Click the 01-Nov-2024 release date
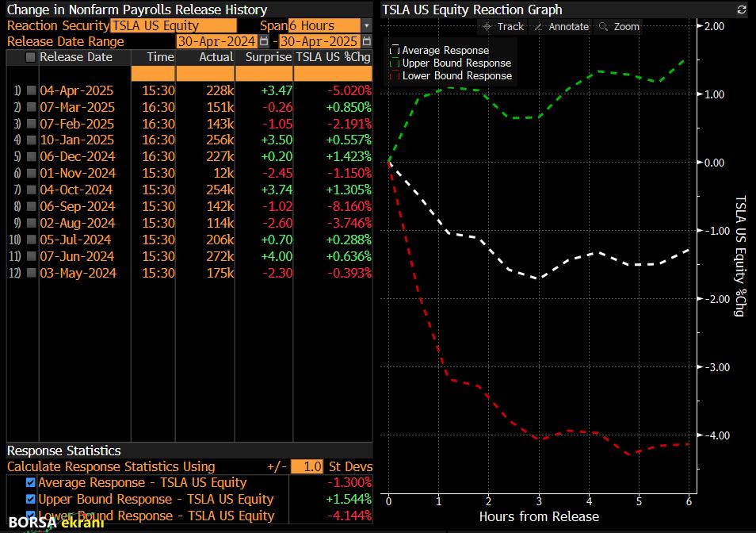Screen dimensions: 756x533 [x=78, y=173]
